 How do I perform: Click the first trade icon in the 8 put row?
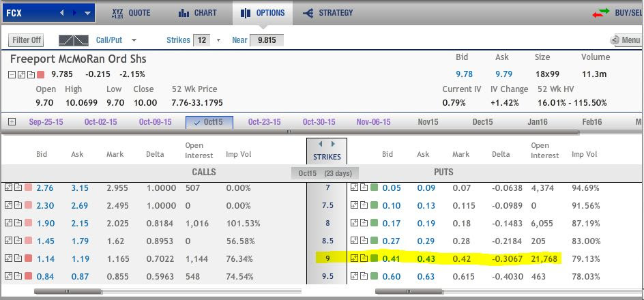(x=355, y=223)
